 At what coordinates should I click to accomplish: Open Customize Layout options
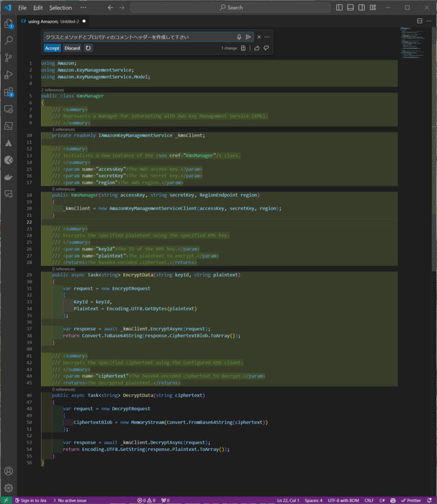[373, 8]
